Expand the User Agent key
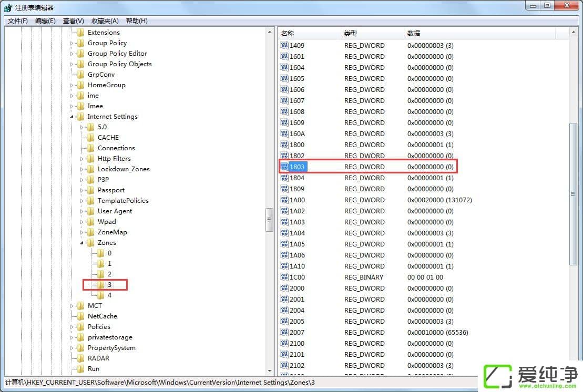The image size is (583, 392). [82, 211]
